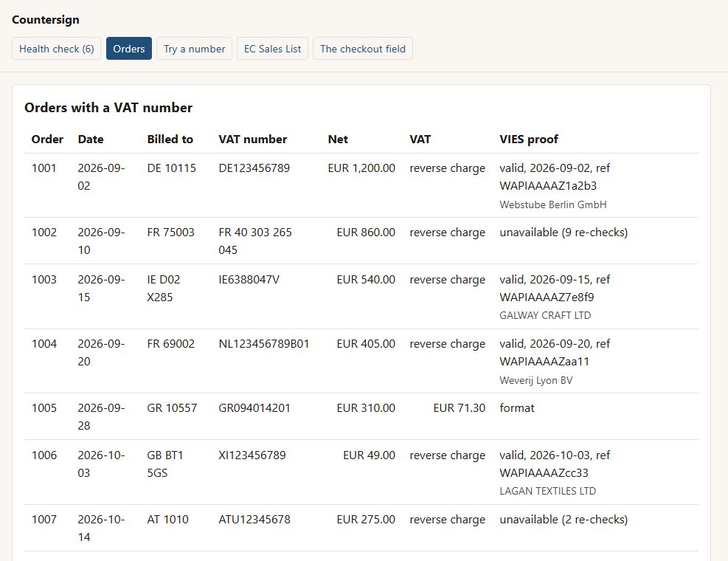Image resolution: width=728 pixels, height=561 pixels.
Task: Click the VAT amount EUR 71.30
Action: [x=460, y=407]
